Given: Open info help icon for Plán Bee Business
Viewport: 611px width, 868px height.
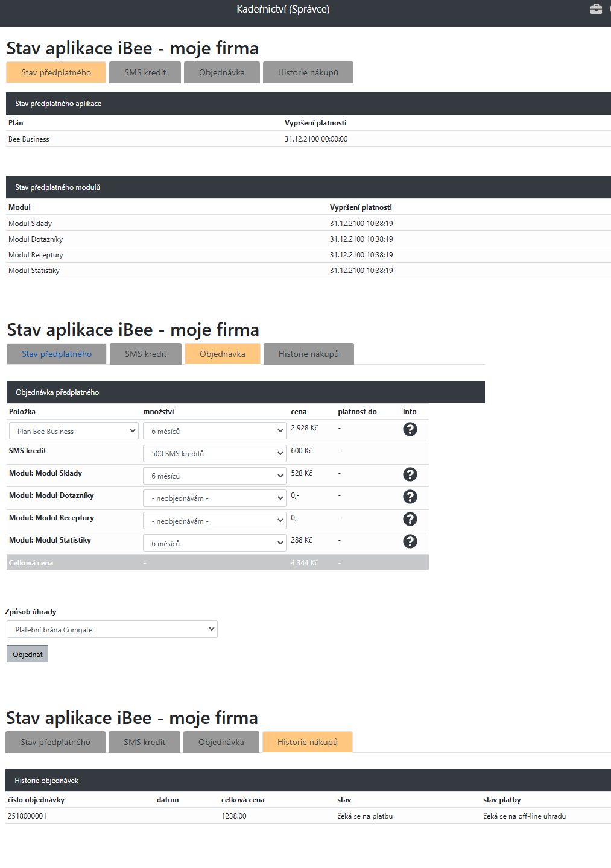Looking at the screenshot, I should click(410, 429).
